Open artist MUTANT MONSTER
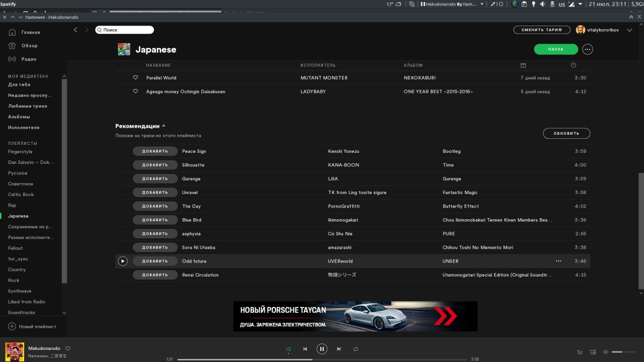The width and height of the screenshot is (644, 362). pos(324,78)
